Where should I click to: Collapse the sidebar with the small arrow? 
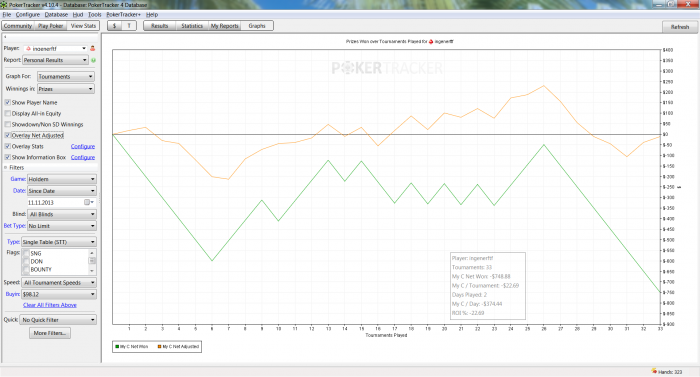tap(5, 37)
